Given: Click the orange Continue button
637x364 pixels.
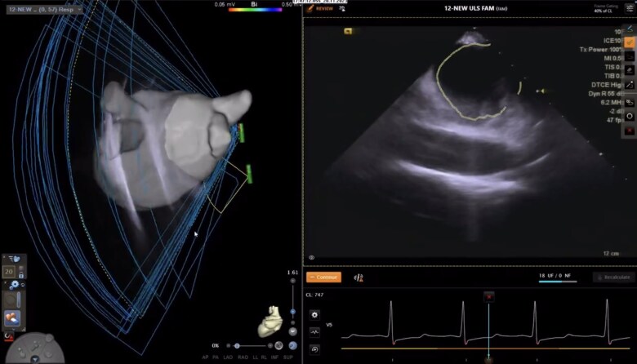Looking at the screenshot, I should (323, 277).
